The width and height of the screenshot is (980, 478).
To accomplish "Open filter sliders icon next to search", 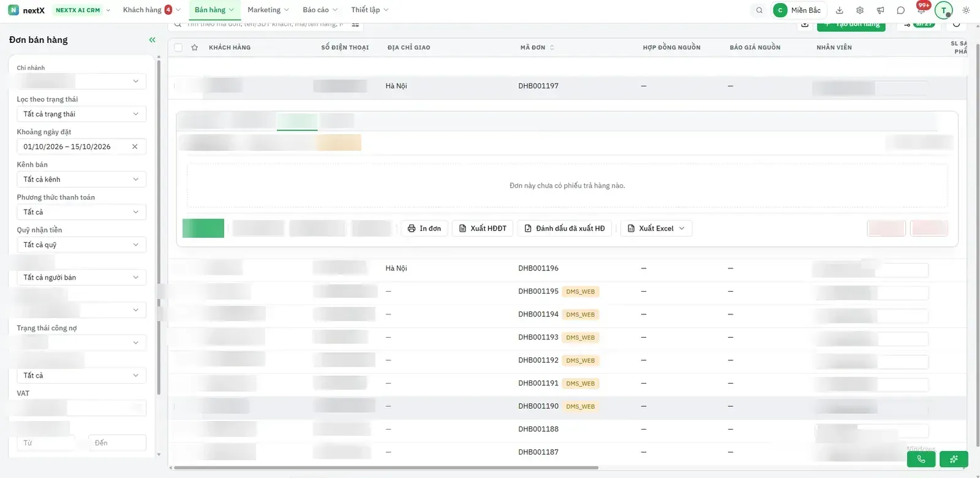I will click(x=355, y=25).
